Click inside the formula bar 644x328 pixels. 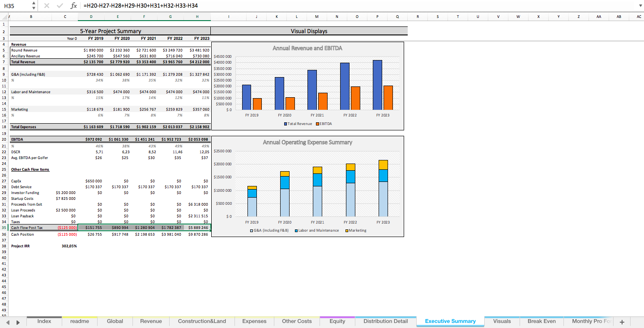coord(179,6)
